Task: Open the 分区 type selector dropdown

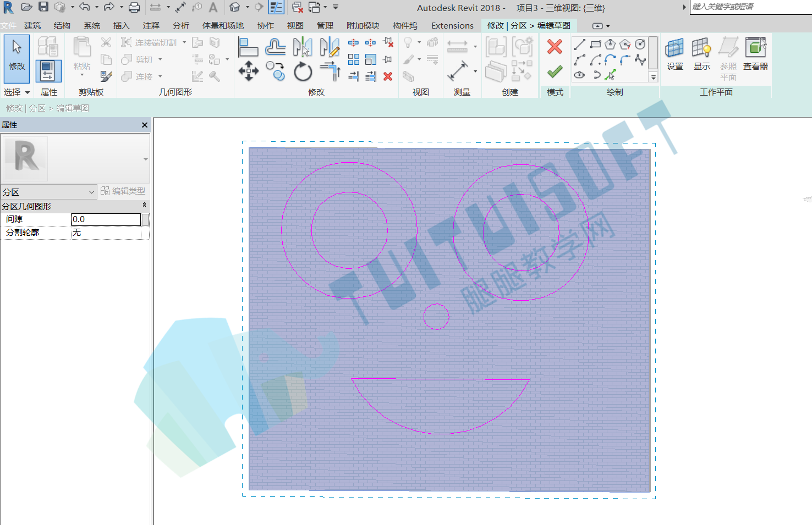Action: 49,192
